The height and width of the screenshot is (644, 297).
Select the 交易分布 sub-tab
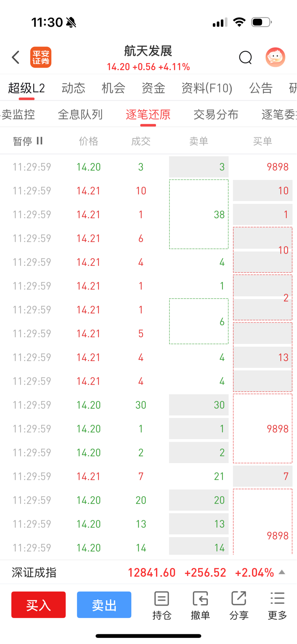(216, 114)
